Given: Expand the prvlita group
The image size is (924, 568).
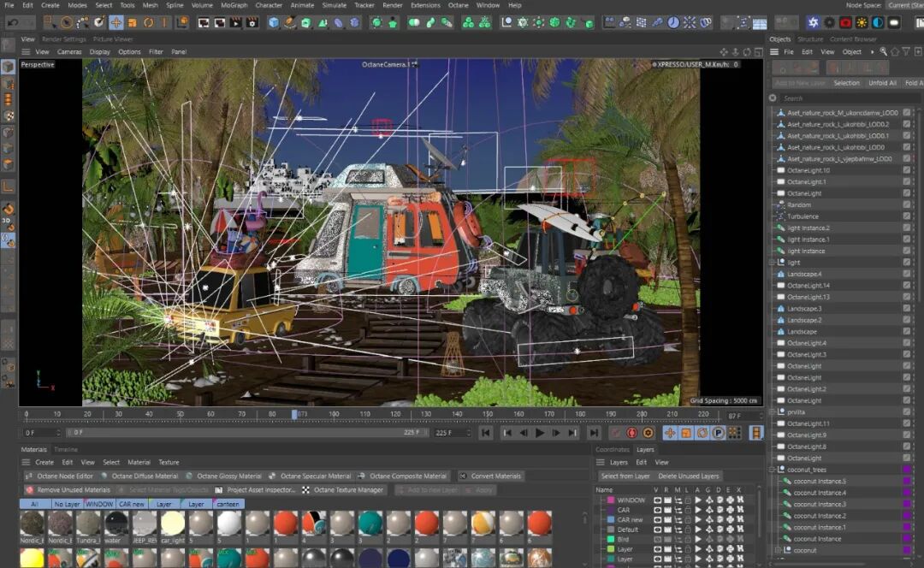Looking at the screenshot, I should [x=772, y=411].
